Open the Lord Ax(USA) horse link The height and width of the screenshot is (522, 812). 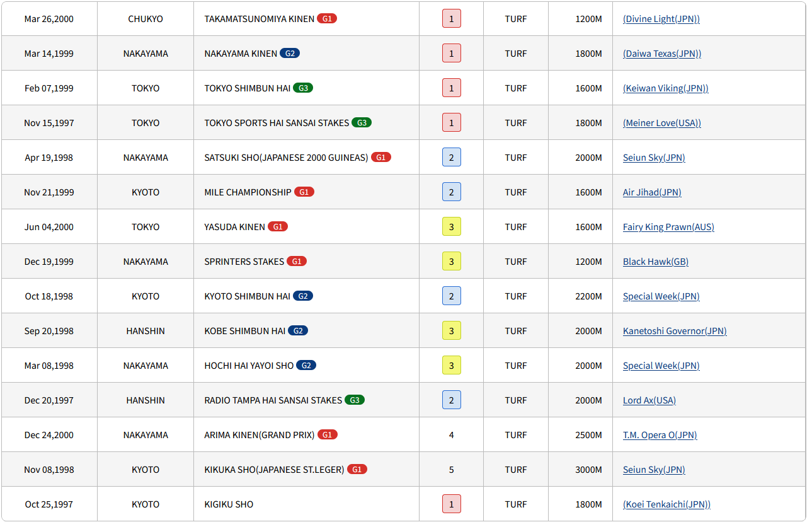click(x=649, y=400)
